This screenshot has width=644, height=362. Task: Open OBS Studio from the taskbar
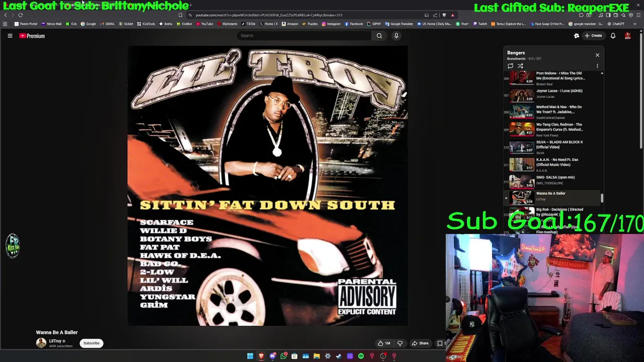[383, 356]
